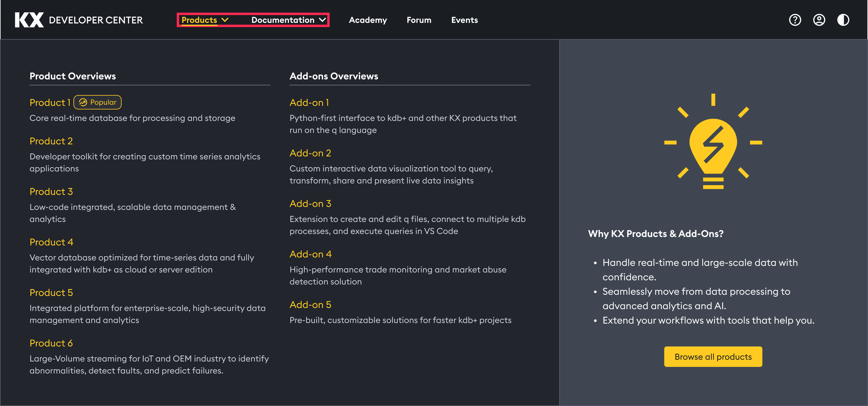Open the Product 1 overview link
Image resolution: width=868 pixels, height=406 pixels.
coord(50,102)
